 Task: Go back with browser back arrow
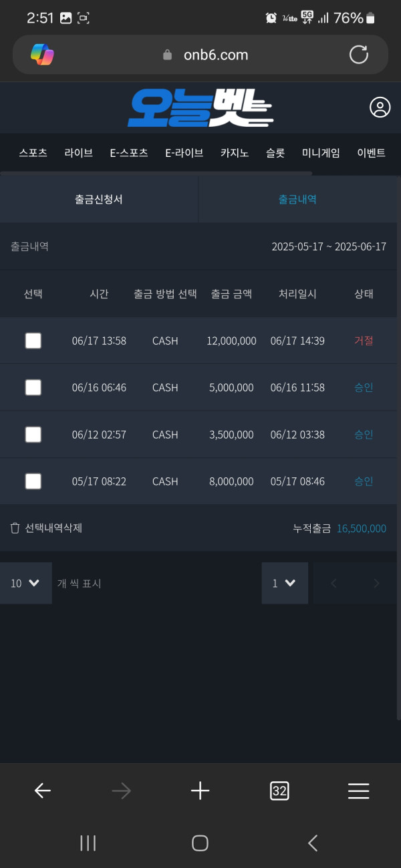point(43,791)
